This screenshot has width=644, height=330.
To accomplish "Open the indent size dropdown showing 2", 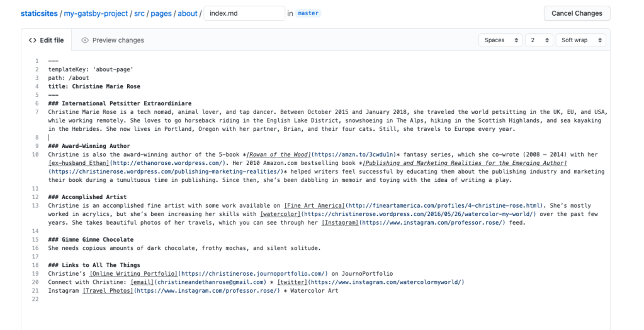I will [539, 40].
